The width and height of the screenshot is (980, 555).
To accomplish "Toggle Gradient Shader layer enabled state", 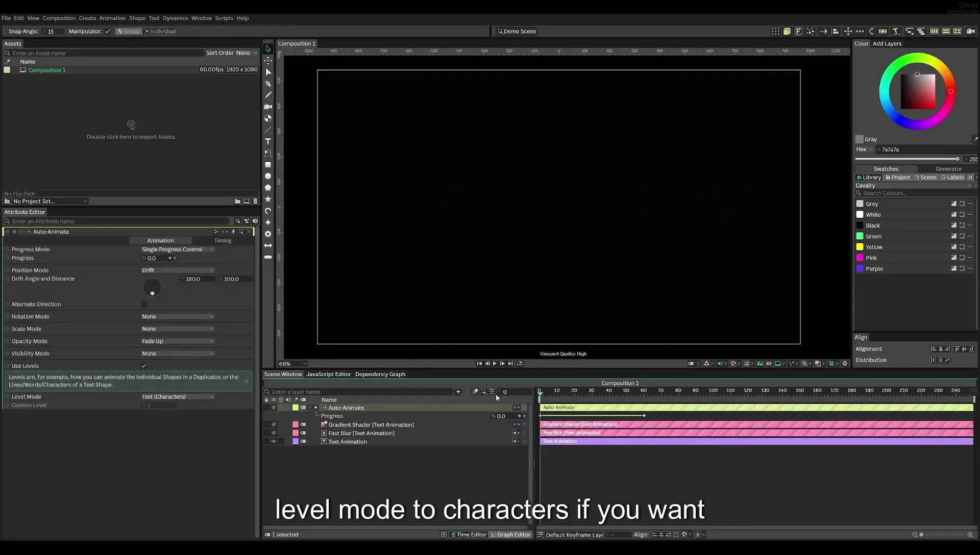I will pos(274,424).
